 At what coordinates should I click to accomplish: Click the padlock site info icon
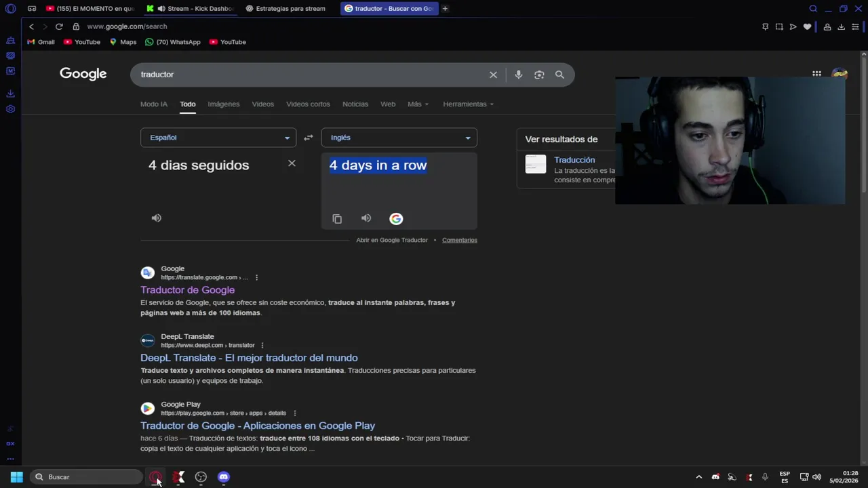point(76,26)
